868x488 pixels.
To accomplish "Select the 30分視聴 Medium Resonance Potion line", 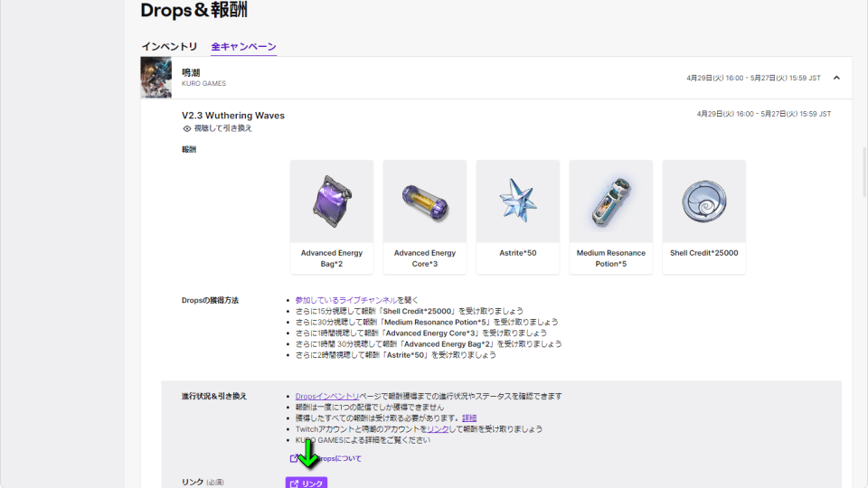I will pos(427,322).
